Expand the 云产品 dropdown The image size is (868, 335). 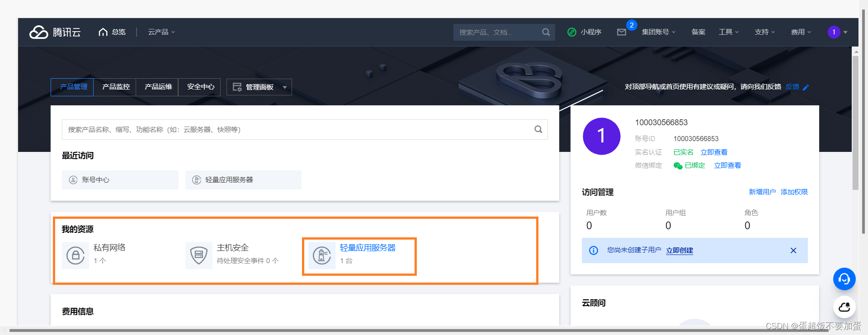tap(161, 32)
